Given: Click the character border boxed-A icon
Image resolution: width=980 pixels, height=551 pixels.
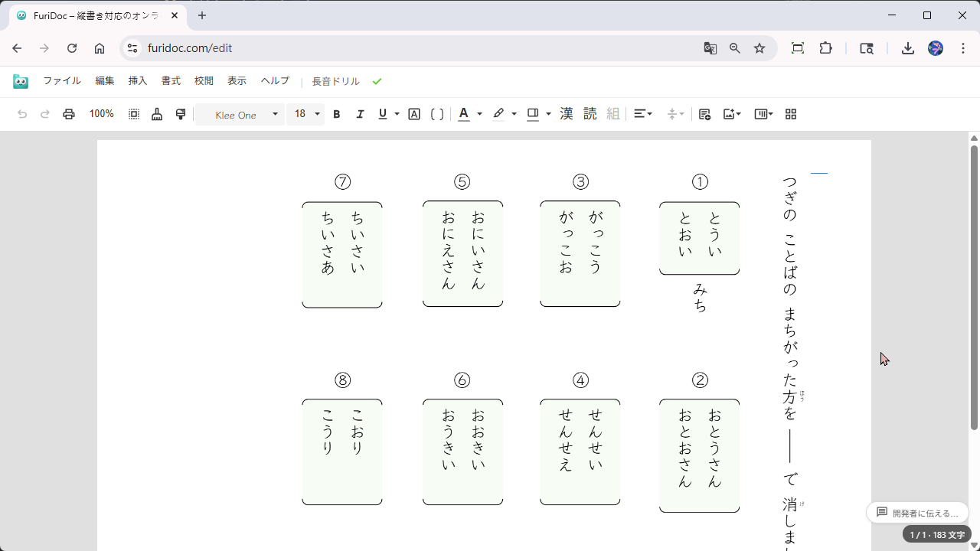Looking at the screenshot, I should point(414,114).
